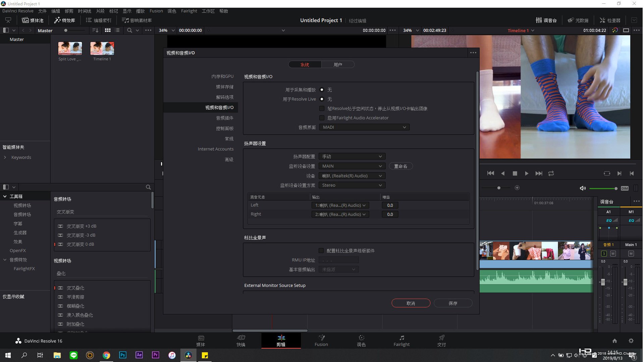Image resolution: width=644 pixels, height=362 pixels.
Task: Open the 编辑索引 edit index
Action: point(99,20)
